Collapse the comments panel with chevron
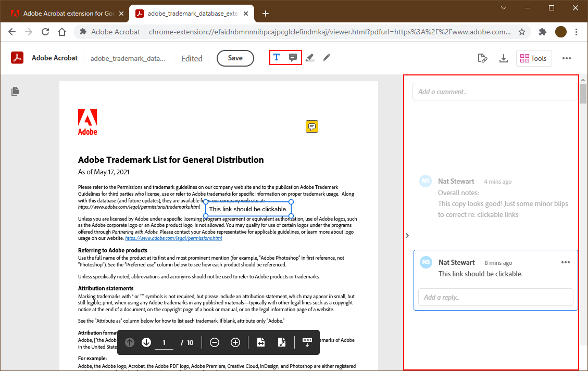The height and width of the screenshot is (371, 588). click(x=407, y=235)
